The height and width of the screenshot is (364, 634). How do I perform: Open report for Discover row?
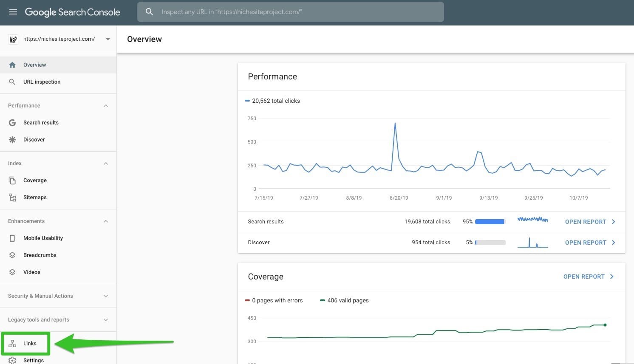[x=586, y=243]
